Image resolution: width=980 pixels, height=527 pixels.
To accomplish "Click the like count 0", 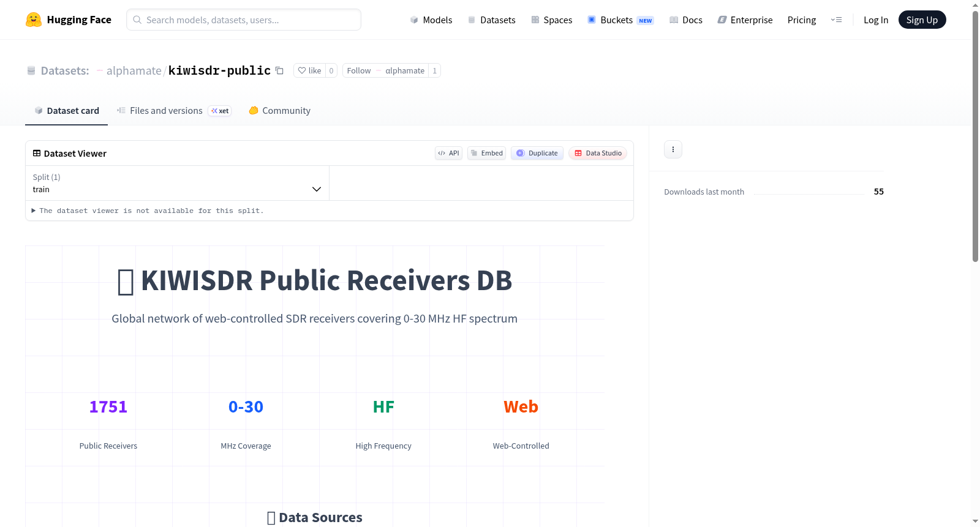I will click(331, 70).
